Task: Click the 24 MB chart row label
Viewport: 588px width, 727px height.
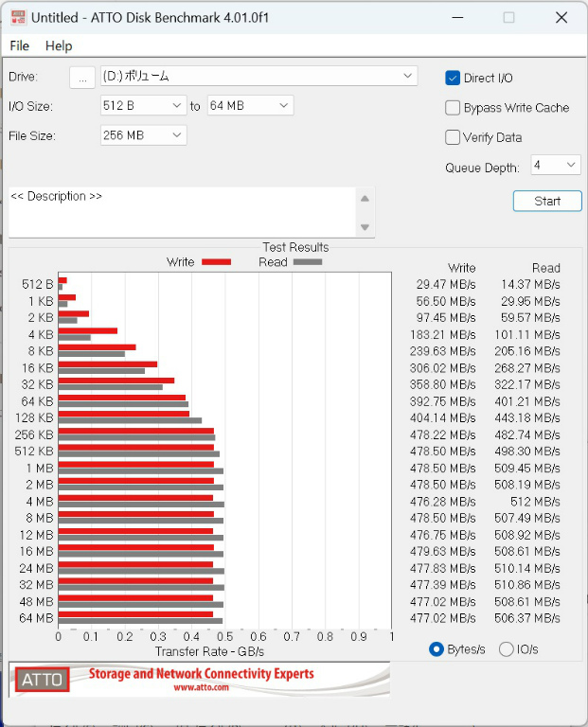Action: [x=36, y=568]
